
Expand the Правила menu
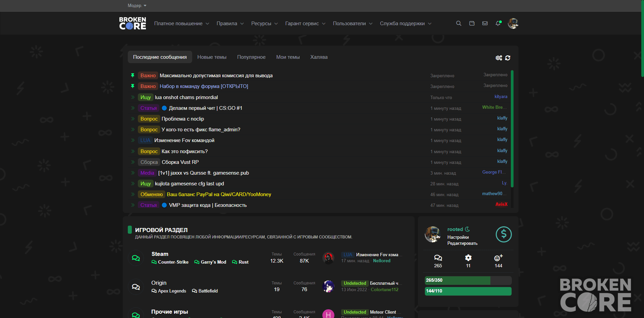(230, 24)
